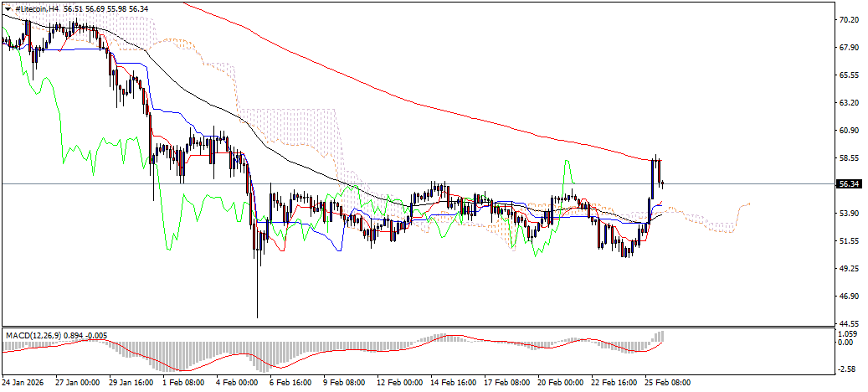868x392 pixels.
Task: Click the 22 Feb 16:00 time label
Action: [615, 383]
